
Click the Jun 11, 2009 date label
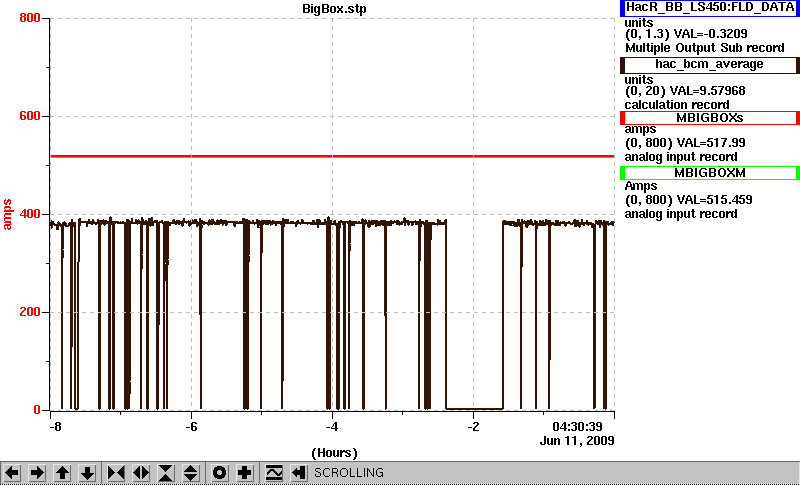[x=577, y=441]
